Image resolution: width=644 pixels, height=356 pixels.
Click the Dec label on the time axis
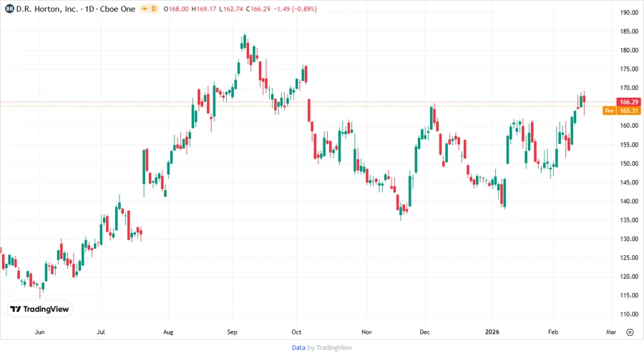(x=424, y=332)
